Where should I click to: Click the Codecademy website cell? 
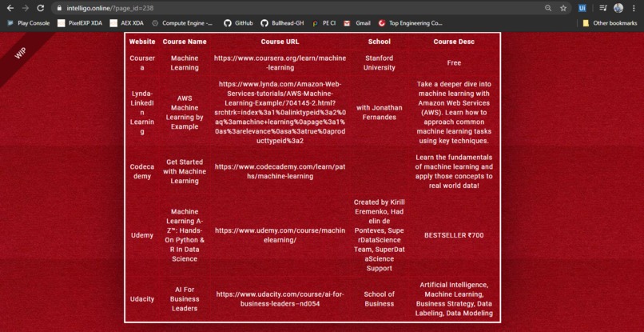(142, 171)
